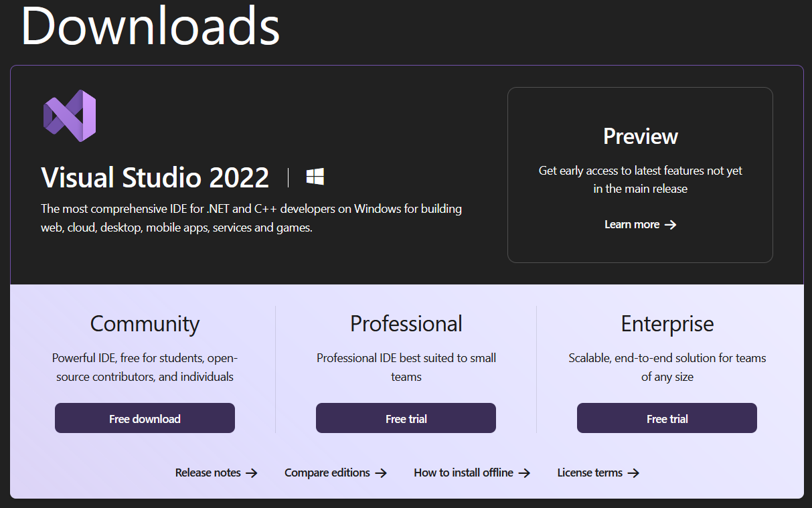The width and height of the screenshot is (812, 508).
Task: Click the arrow after How to install offline
Action: coord(524,473)
